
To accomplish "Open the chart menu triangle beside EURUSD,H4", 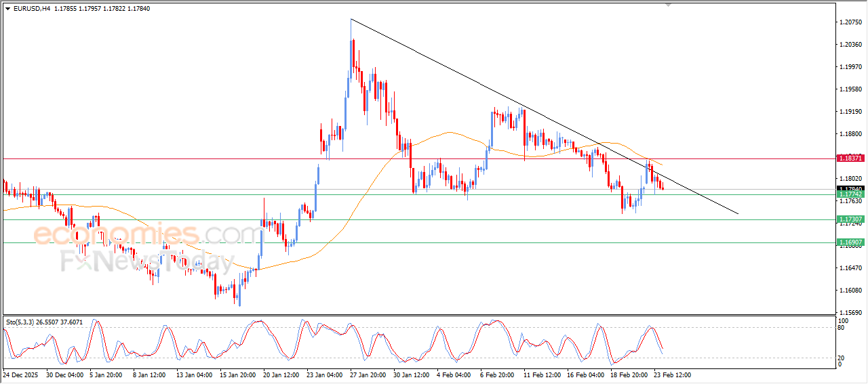I will (8, 9).
